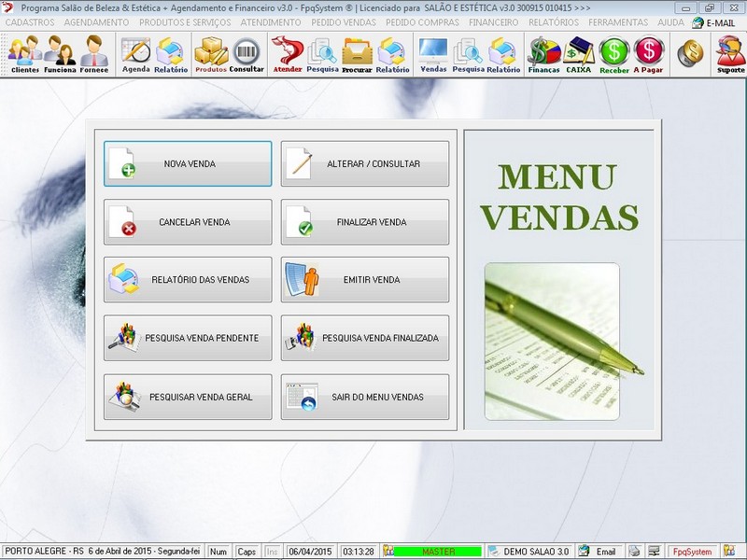The image size is (747, 560).
Task: Open the Finanças dollar chart icon
Action: coord(543,55)
